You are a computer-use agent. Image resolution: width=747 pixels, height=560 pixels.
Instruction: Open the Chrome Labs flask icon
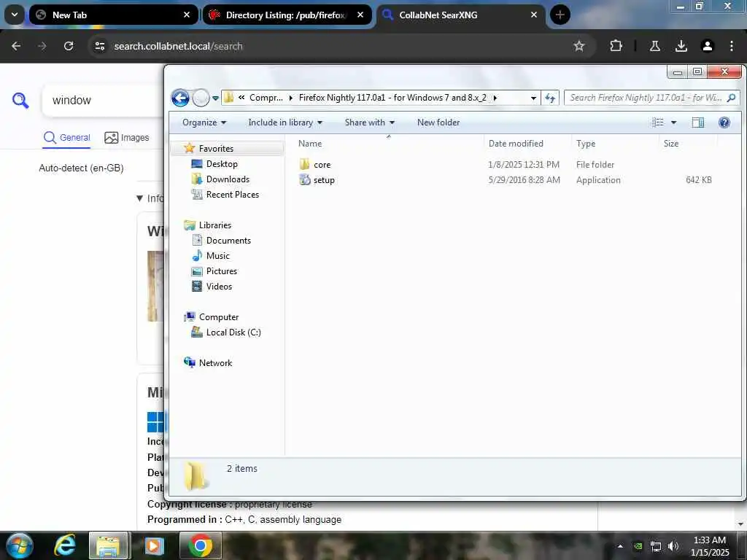[655, 46]
